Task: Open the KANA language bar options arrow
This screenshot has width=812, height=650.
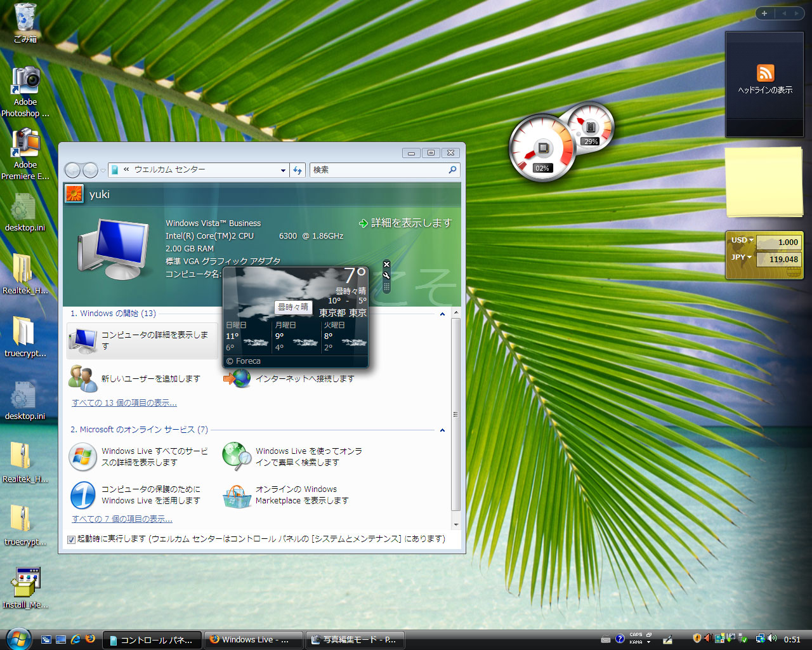Action: [648, 642]
